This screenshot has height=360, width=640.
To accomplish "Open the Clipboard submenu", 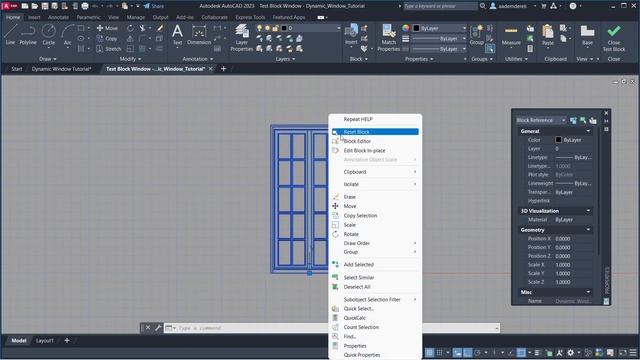I will point(375,172).
